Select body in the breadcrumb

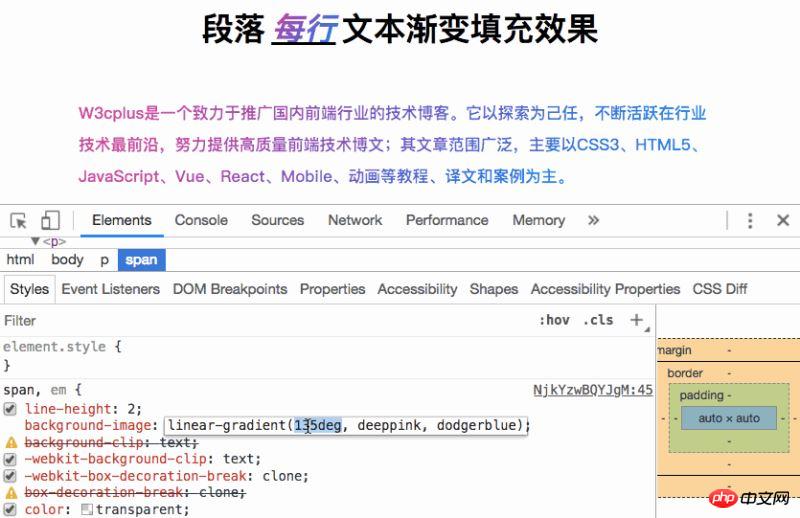coord(67,260)
